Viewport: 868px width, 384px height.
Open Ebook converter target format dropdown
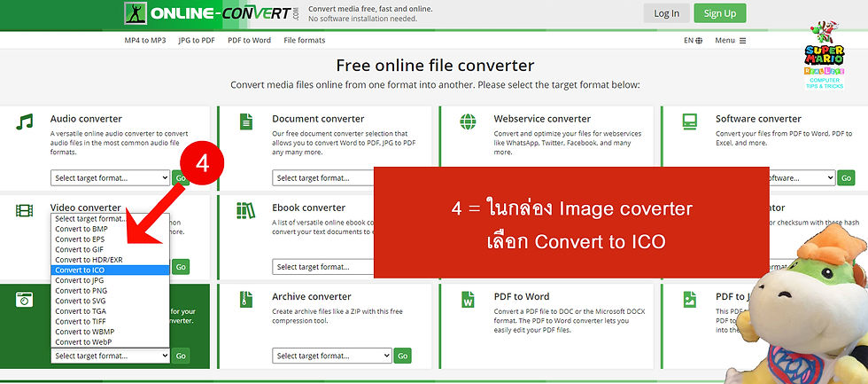pos(324,267)
